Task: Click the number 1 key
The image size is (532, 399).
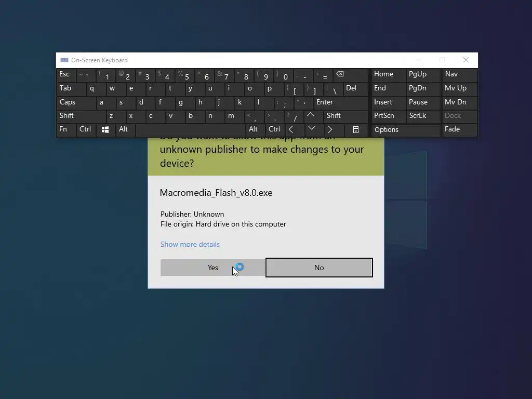Action: click(x=105, y=75)
